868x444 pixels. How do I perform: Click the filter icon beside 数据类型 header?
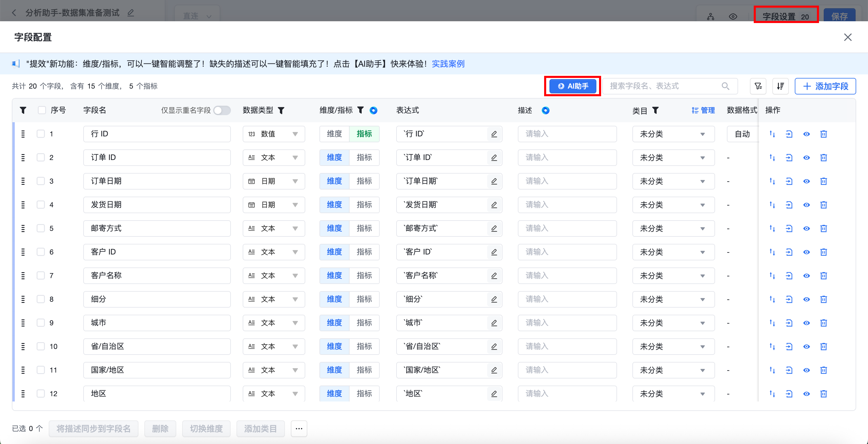click(x=281, y=110)
